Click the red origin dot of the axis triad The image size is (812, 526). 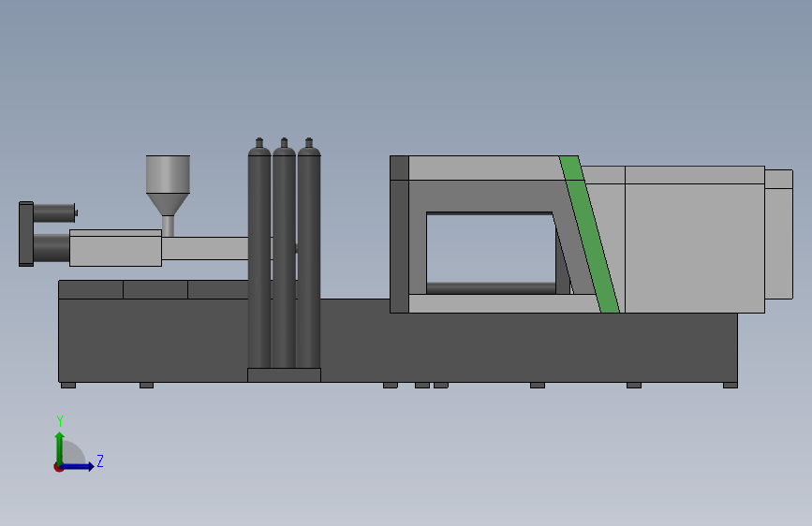click(58, 467)
